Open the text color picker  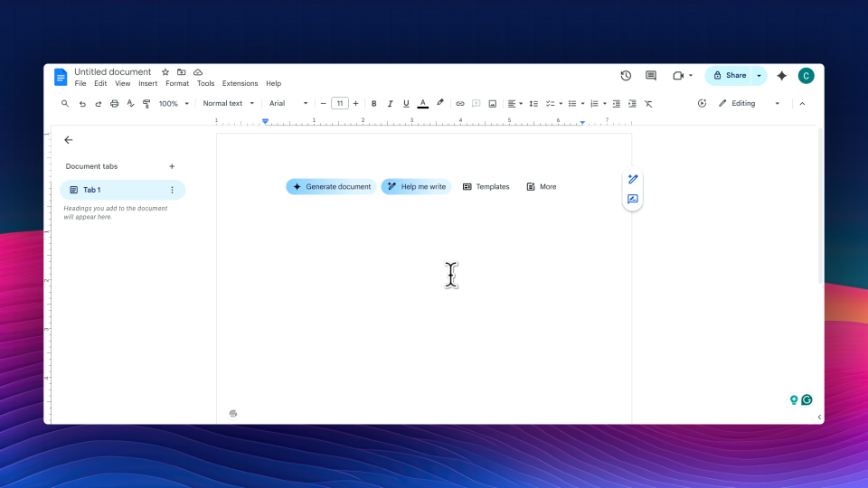422,103
